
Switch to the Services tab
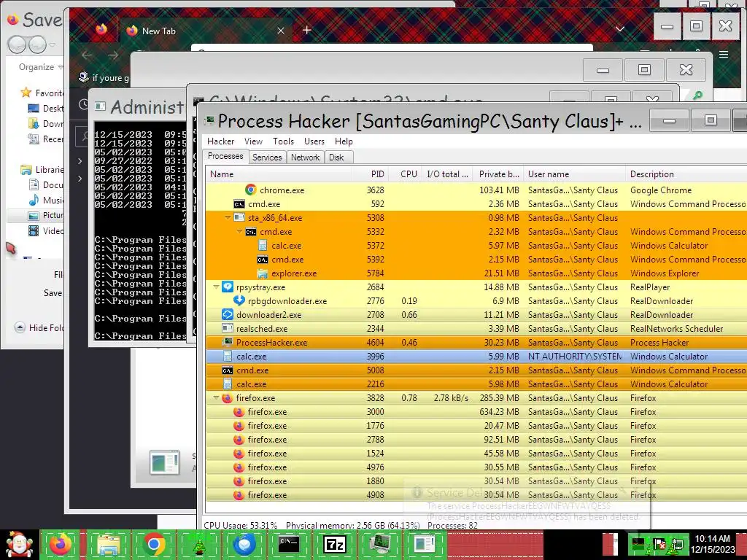pyautogui.click(x=267, y=157)
